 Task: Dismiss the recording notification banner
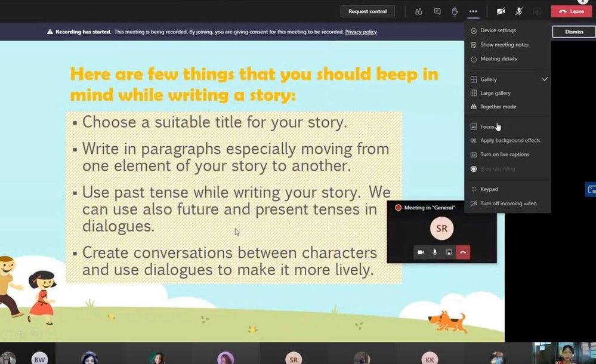click(574, 32)
